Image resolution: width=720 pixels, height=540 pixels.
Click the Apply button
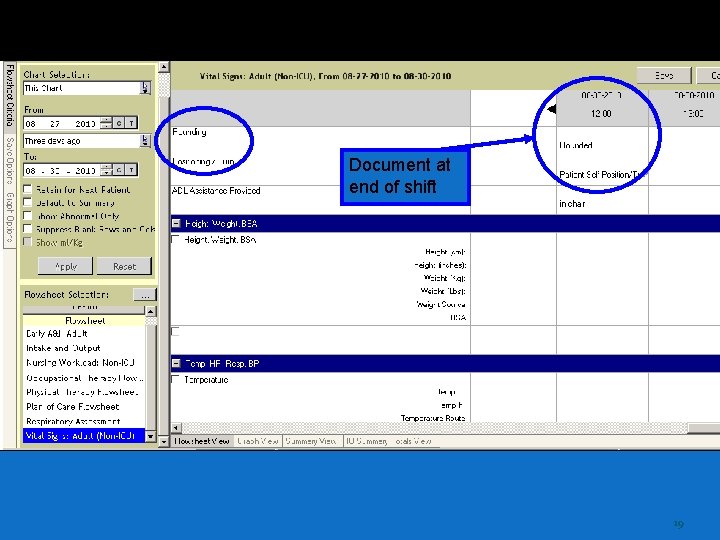65,266
